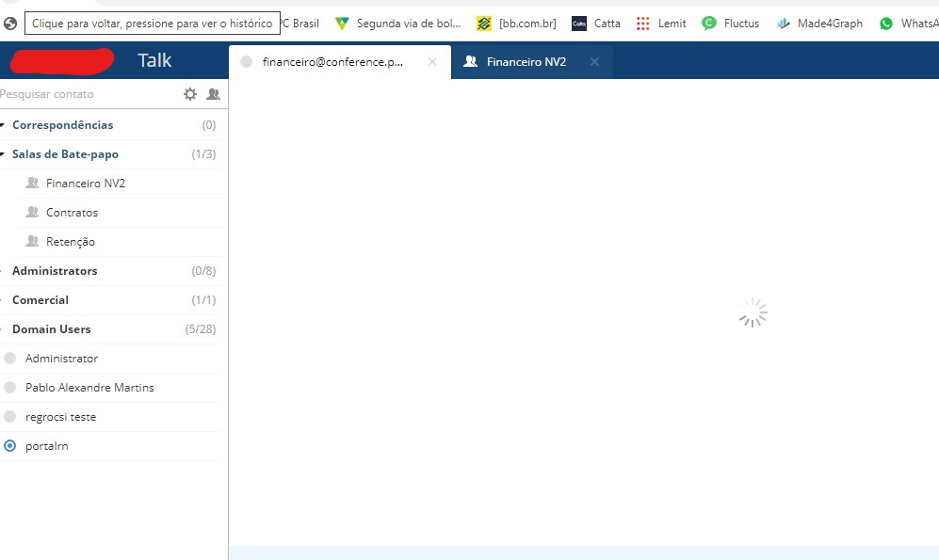Screen dimensions: 939x560
Task: Click the Financeiro NV2 room icon in sidebar
Action: 32,184
